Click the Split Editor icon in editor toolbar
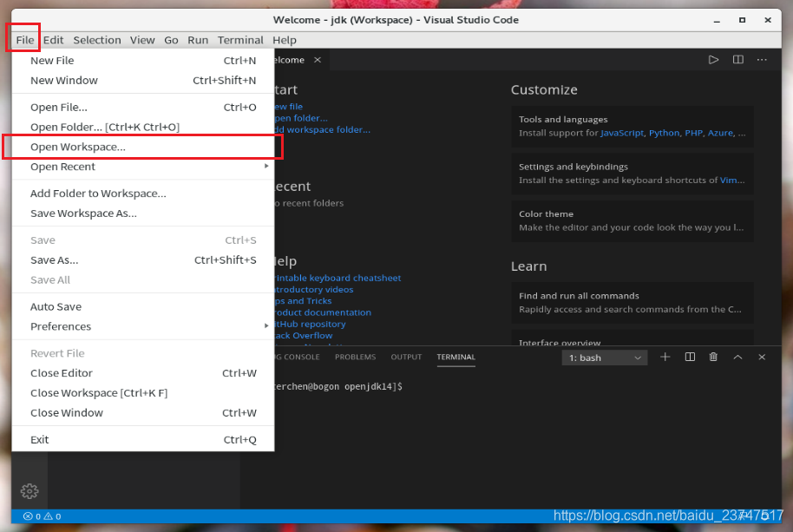The height and width of the screenshot is (532, 793). (737, 60)
